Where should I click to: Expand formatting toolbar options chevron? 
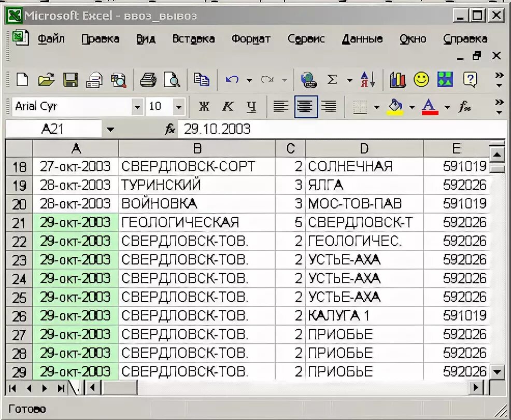[x=499, y=107]
